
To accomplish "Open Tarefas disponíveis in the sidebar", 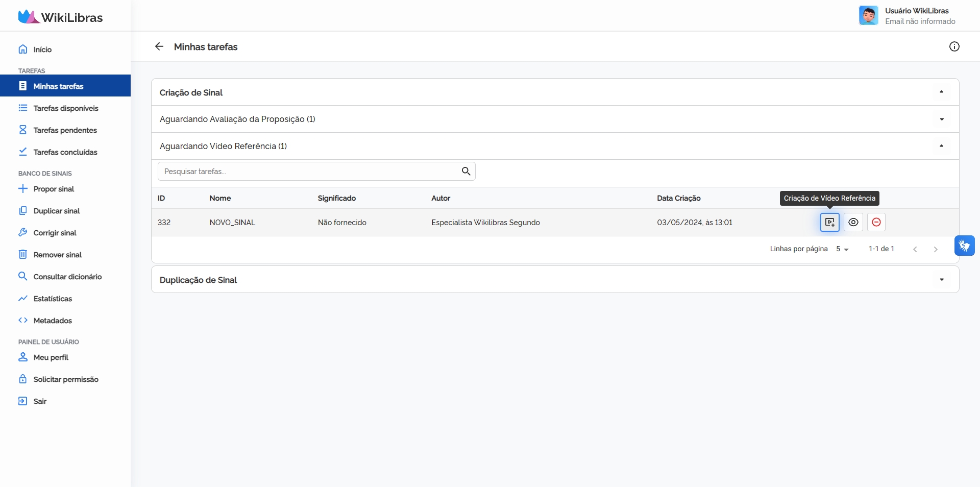I will 65,108.
